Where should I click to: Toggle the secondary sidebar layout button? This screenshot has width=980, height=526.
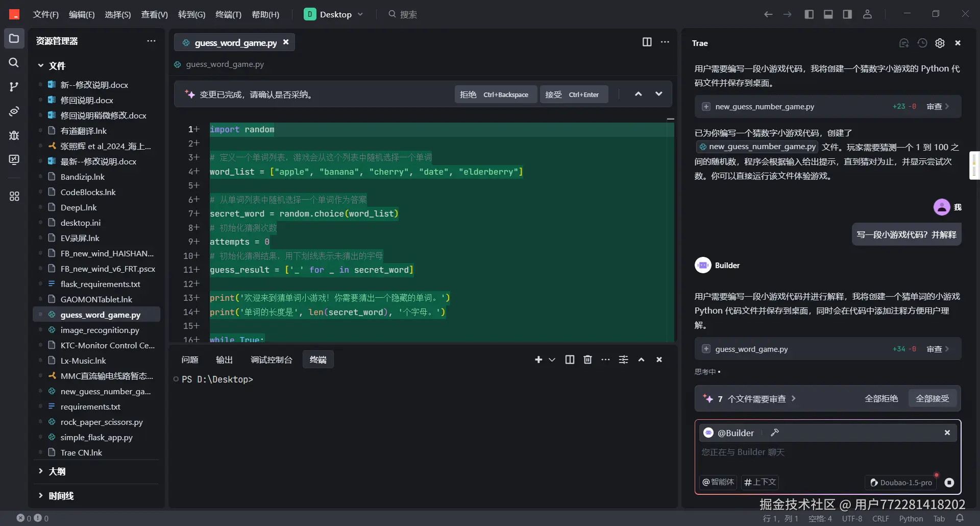pos(847,14)
